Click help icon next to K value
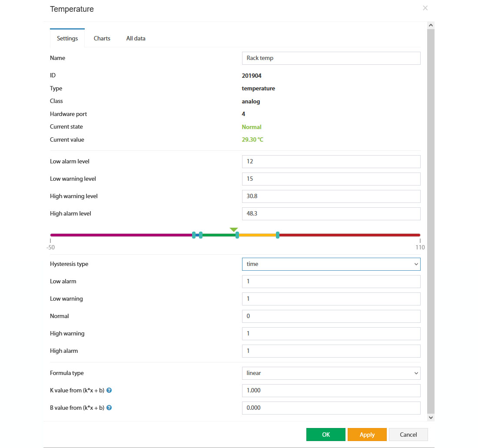Screen dimensions: 478x448 point(109,390)
